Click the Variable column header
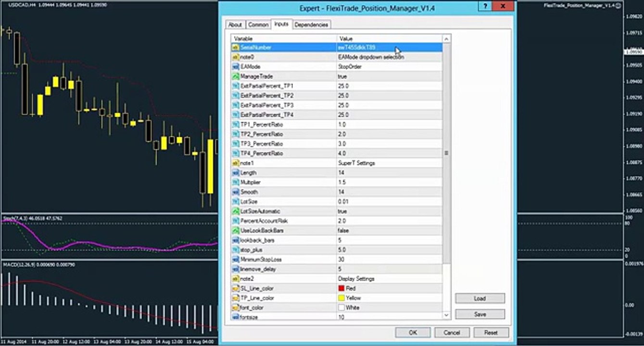Viewport: 644px width, 346px height. [284, 38]
